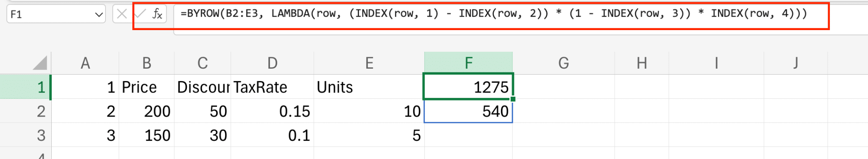Select cell with tax rate 0.15
The image size is (868, 159).
pos(272,111)
